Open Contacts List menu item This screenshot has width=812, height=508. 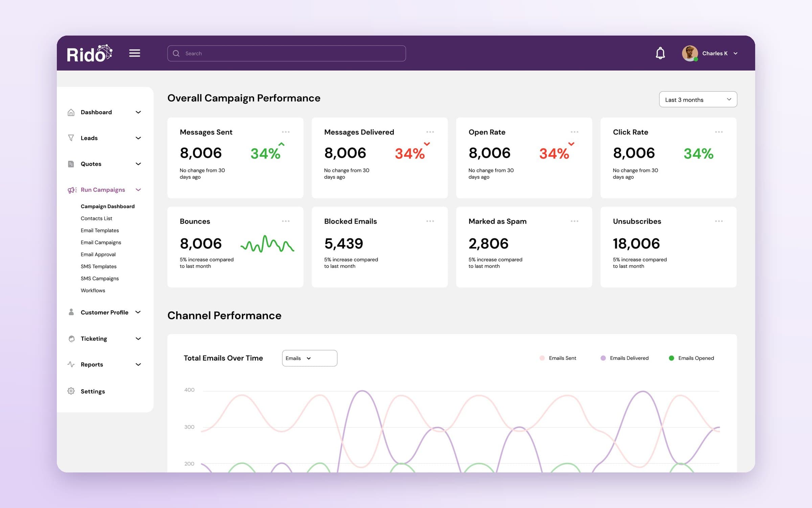coord(96,218)
